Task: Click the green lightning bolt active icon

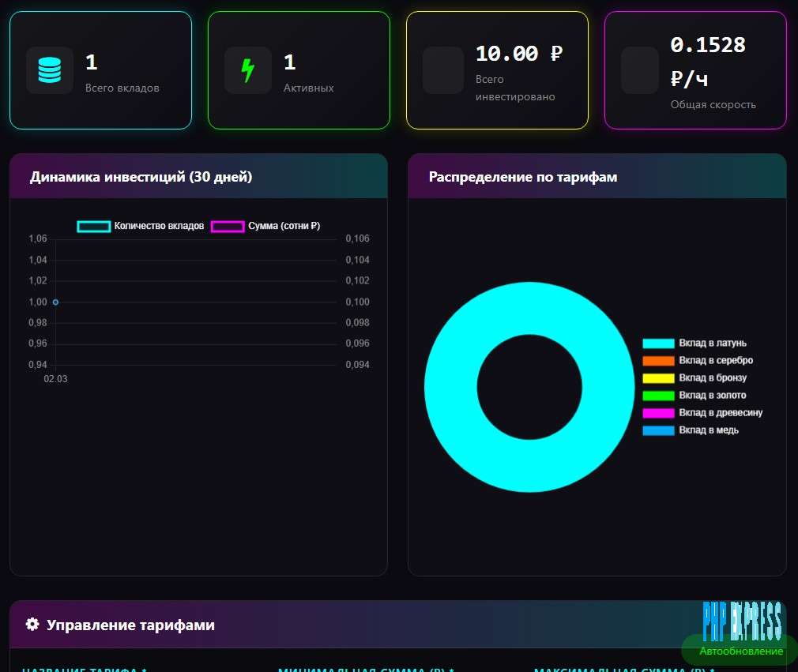Action: (248, 70)
